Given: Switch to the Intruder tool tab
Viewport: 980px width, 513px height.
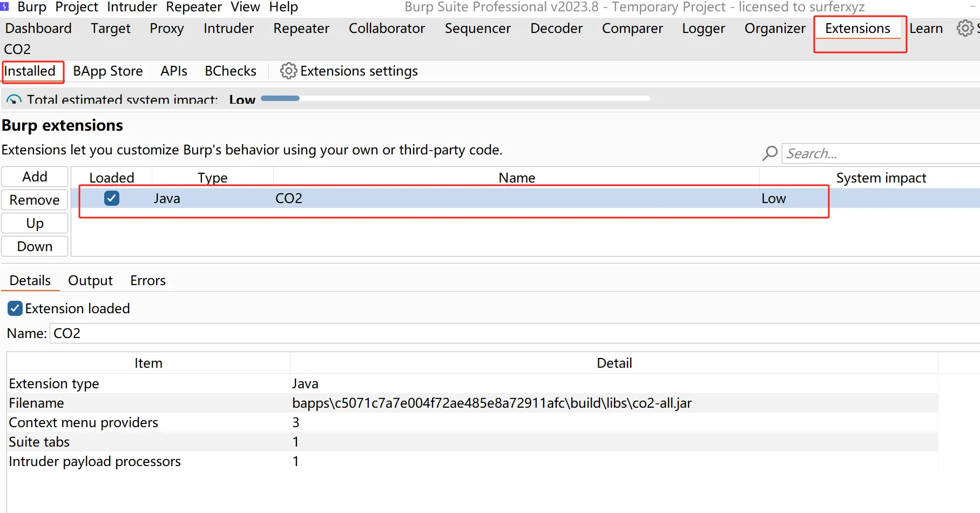Looking at the screenshot, I should [x=228, y=28].
